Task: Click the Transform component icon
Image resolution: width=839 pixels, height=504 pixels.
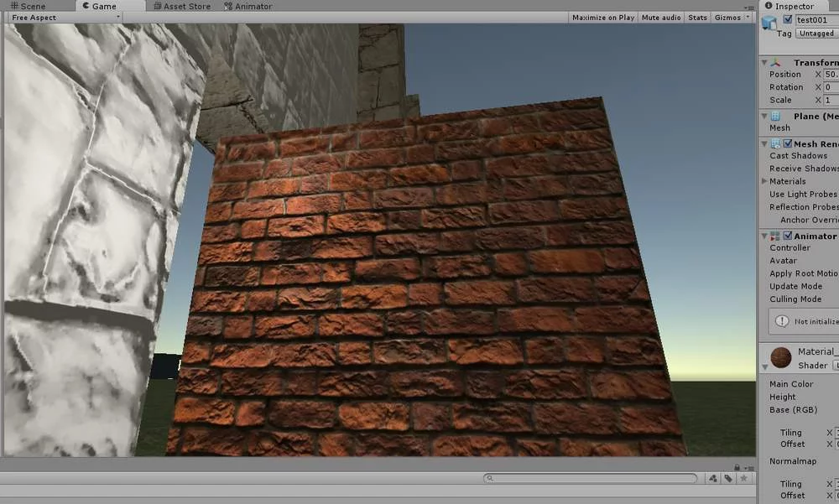Action: tap(777, 62)
